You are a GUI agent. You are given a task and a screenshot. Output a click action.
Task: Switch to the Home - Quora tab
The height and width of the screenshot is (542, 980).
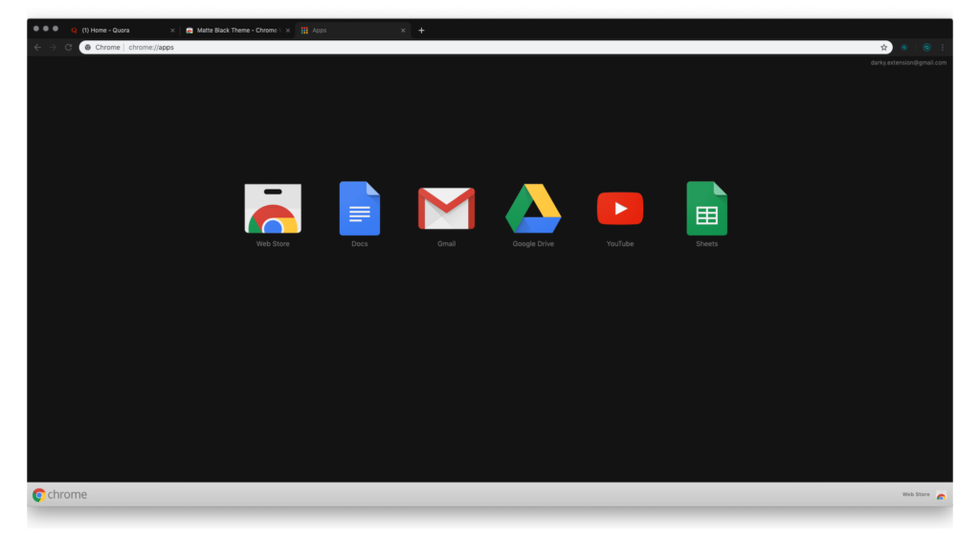(123, 30)
